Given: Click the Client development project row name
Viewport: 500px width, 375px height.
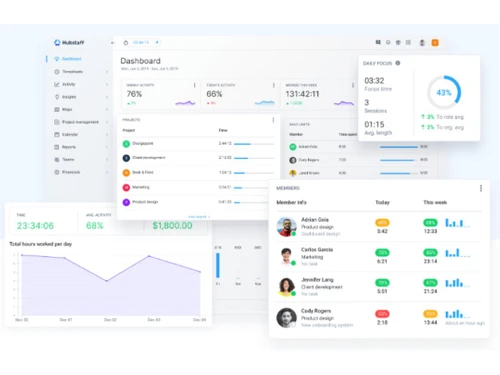Looking at the screenshot, I should click(x=149, y=158).
